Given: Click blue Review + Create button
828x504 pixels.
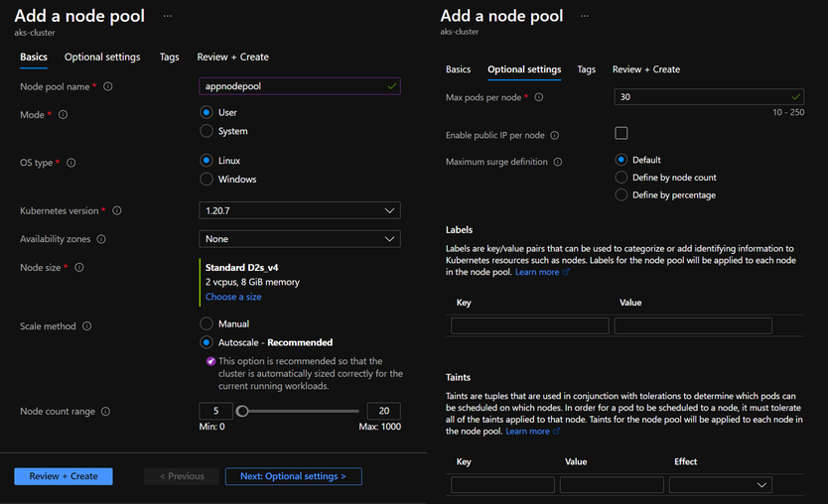Looking at the screenshot, I should tap(64, 476).
